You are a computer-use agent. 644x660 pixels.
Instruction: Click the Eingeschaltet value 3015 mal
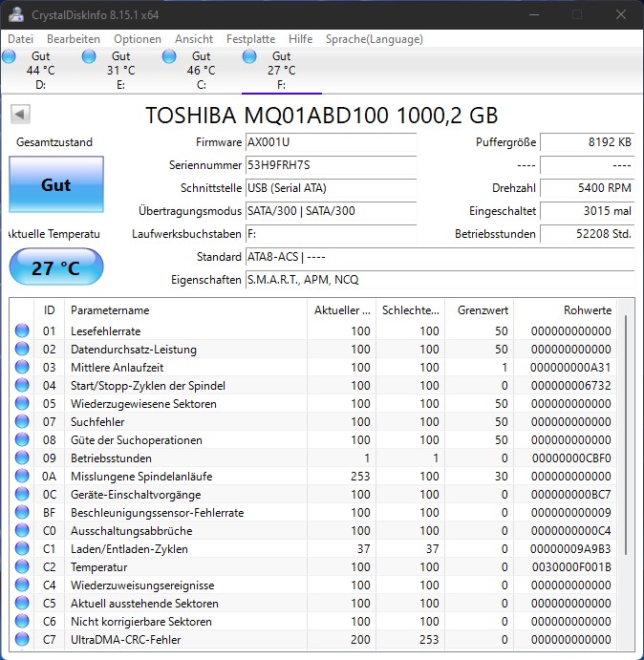click(x=587, y=211)
